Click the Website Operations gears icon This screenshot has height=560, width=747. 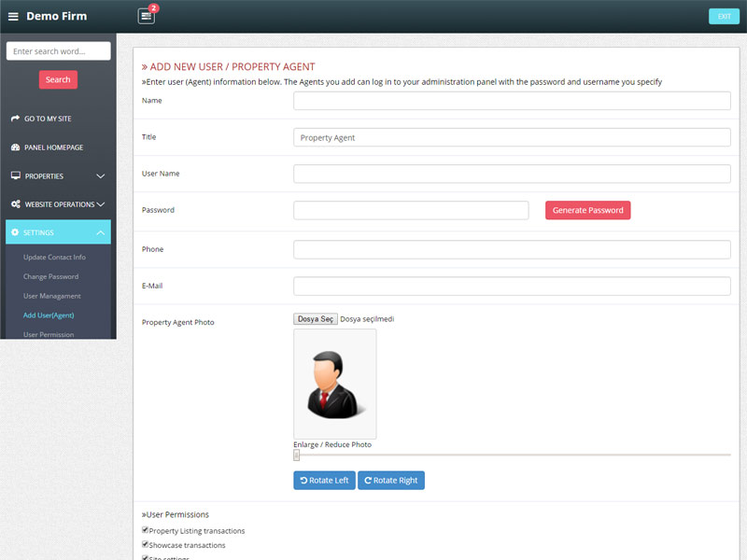(x=15, y=204)
